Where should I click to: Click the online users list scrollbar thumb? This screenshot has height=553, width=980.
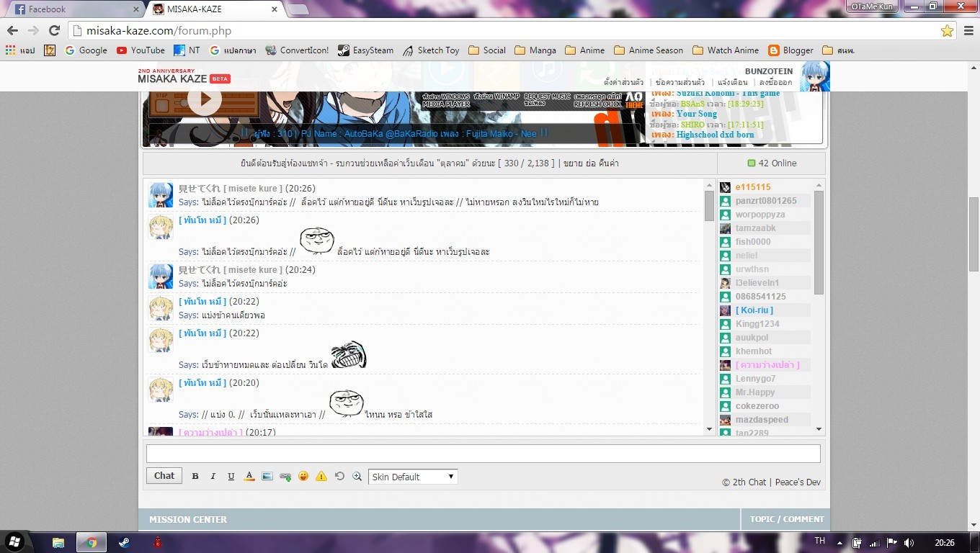(819, 242)
